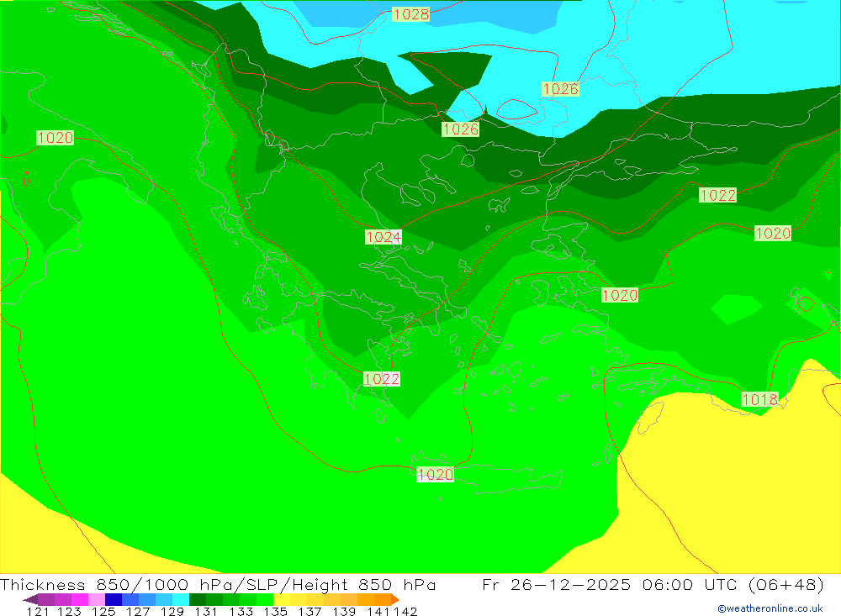Click the 1018 isobar label
Image resolution: width=841 pixels, height=616 pixels.
759,399
